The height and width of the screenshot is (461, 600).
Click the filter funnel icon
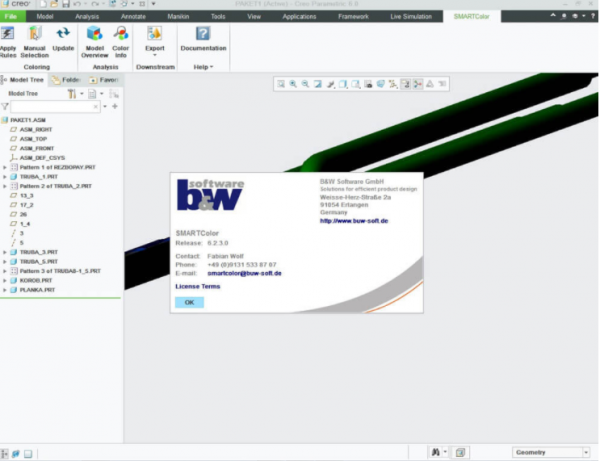(x=5, y=107)
